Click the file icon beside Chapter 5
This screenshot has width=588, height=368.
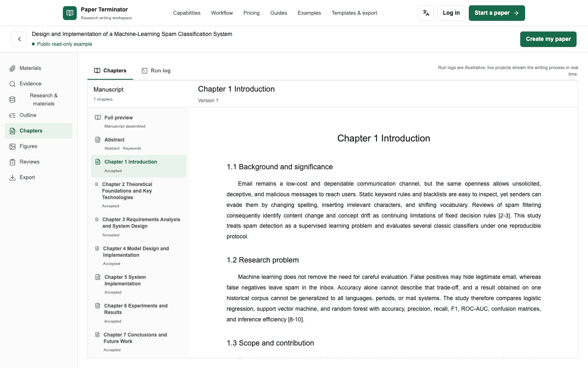point(98,277)
